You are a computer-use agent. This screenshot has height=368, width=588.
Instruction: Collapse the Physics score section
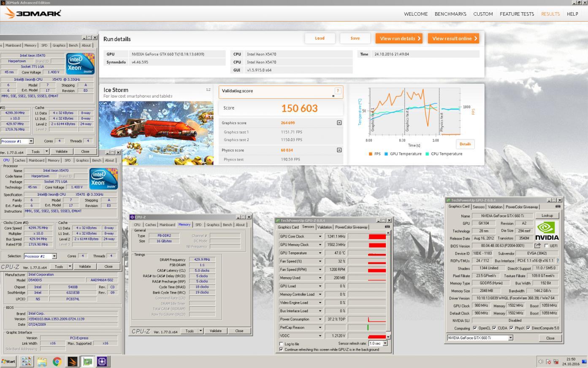(x=339, y=150)
